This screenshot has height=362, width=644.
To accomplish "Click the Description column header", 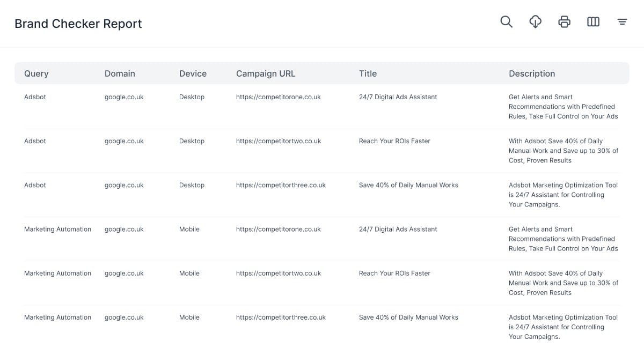I will [532, 73].
